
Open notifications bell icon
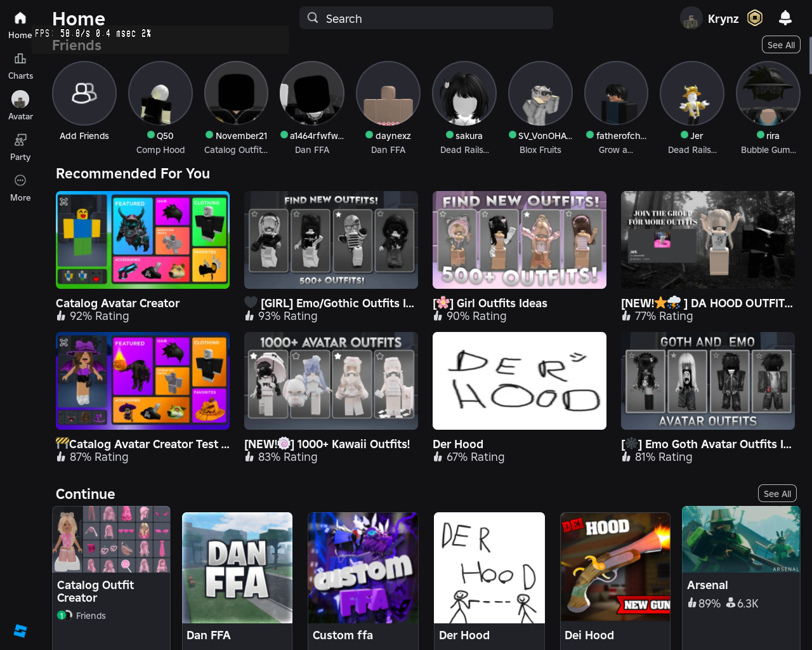tap(785, 18)
